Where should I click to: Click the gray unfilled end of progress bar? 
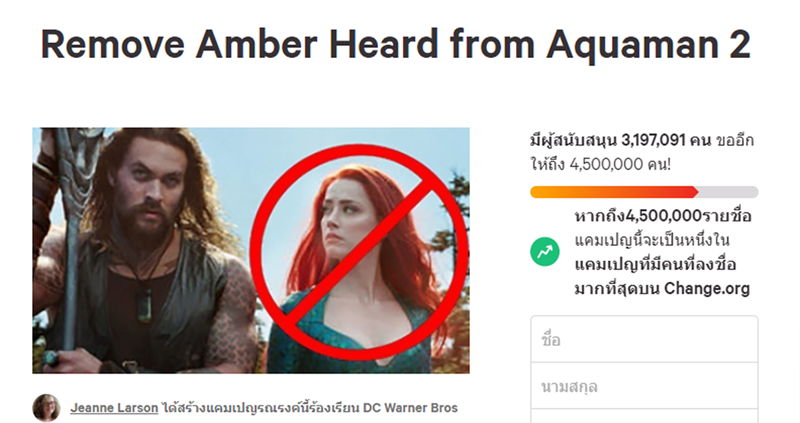[728, 192]
